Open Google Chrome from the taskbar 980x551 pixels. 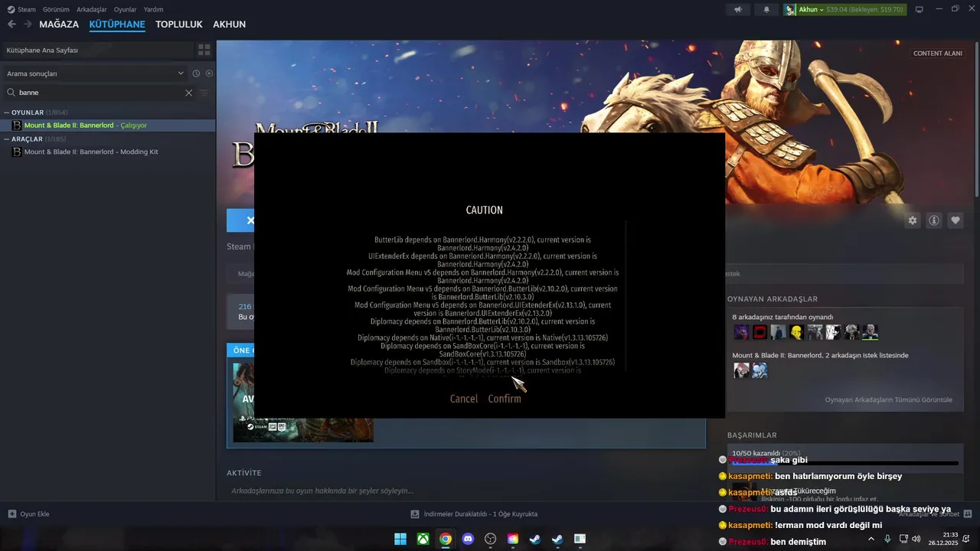coord(446,539)
